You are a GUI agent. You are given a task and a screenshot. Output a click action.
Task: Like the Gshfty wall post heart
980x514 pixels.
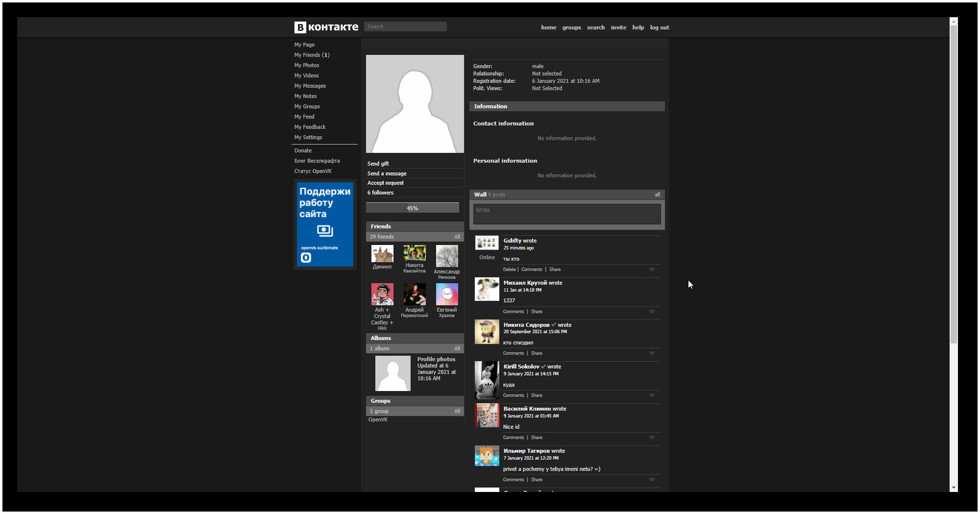pyautogui.click(x=652, y=269)
